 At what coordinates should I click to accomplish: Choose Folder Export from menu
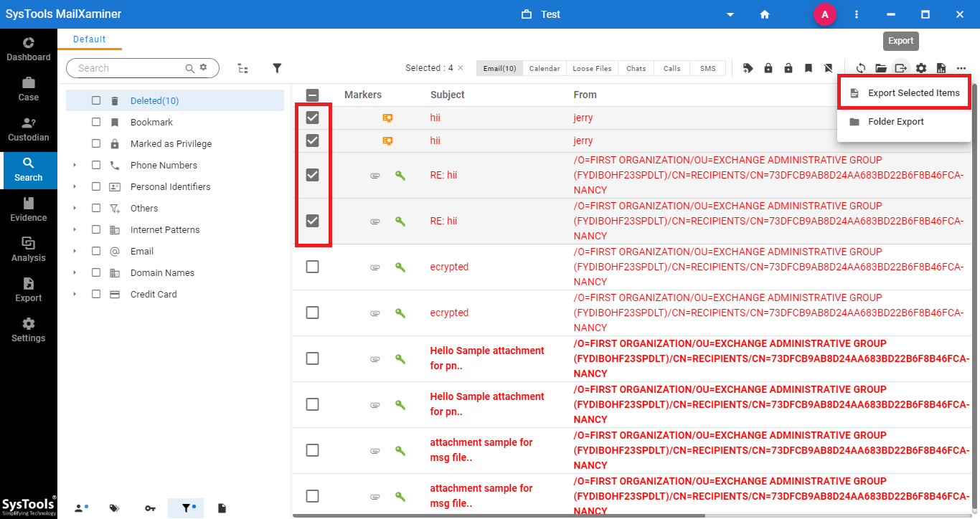904,122
